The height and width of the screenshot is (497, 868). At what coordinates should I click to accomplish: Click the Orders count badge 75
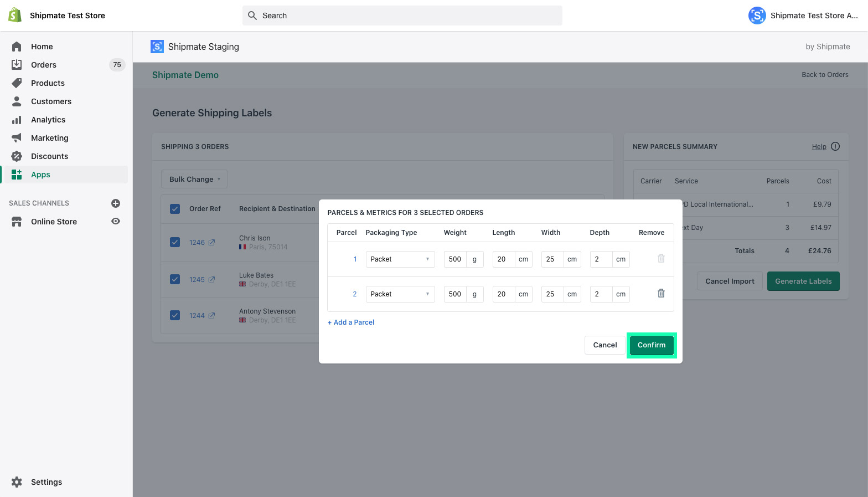tap(117, 65)
